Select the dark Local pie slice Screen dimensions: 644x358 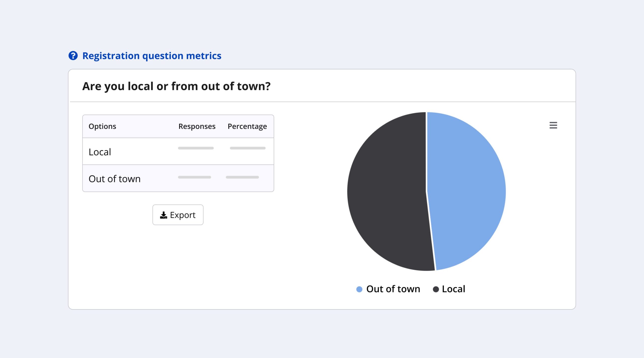pos(387,191)
